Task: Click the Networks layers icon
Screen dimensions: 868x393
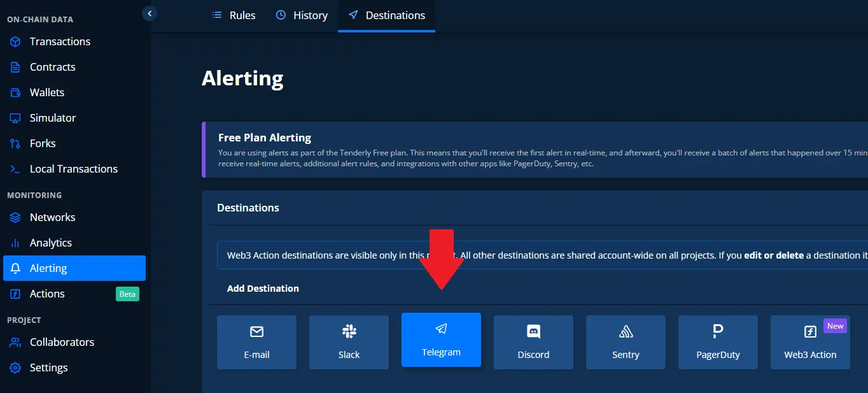Action: 16,217
